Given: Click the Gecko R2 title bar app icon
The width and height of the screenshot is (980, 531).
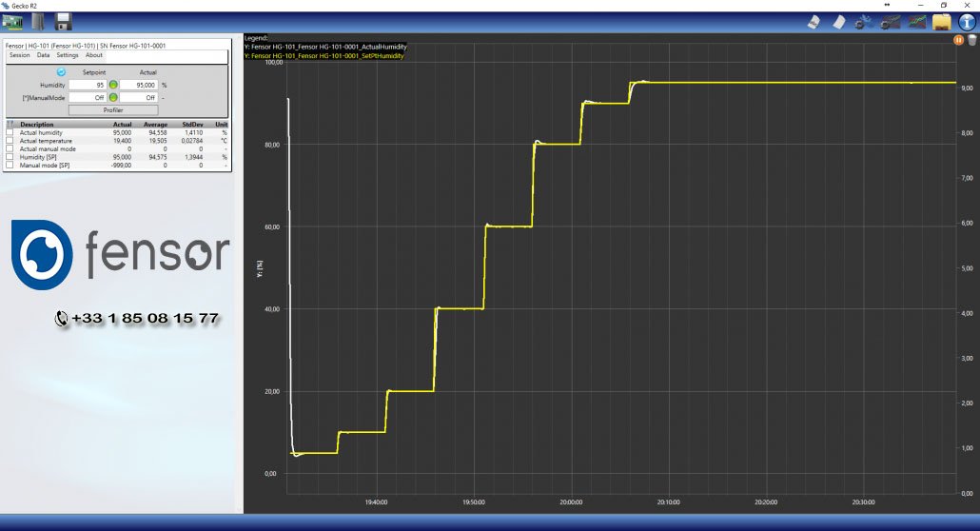Looking at the screenshot, I should coord(6,5).
